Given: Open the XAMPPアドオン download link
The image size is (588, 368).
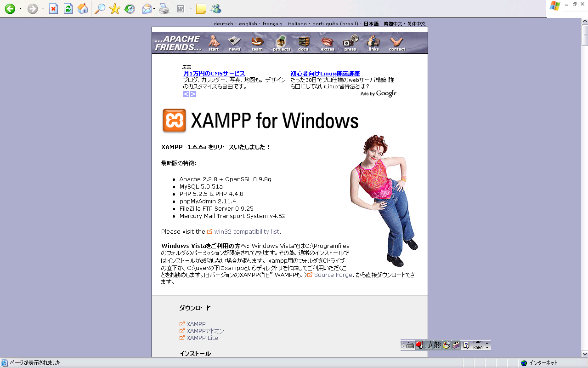Looking at the screenshot, I should pos(205,331).
